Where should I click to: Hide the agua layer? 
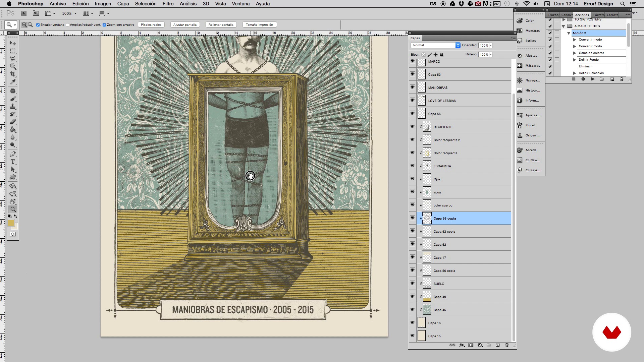pos(412,192)
